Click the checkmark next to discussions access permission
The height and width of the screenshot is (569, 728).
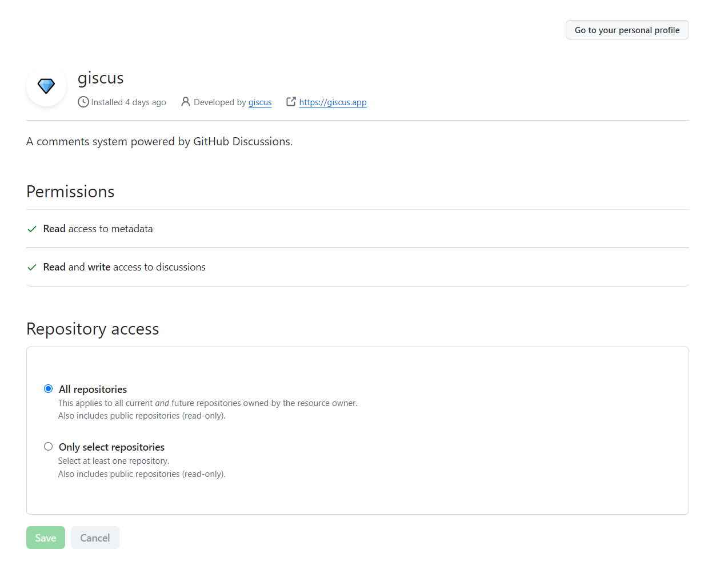point(32,267)
